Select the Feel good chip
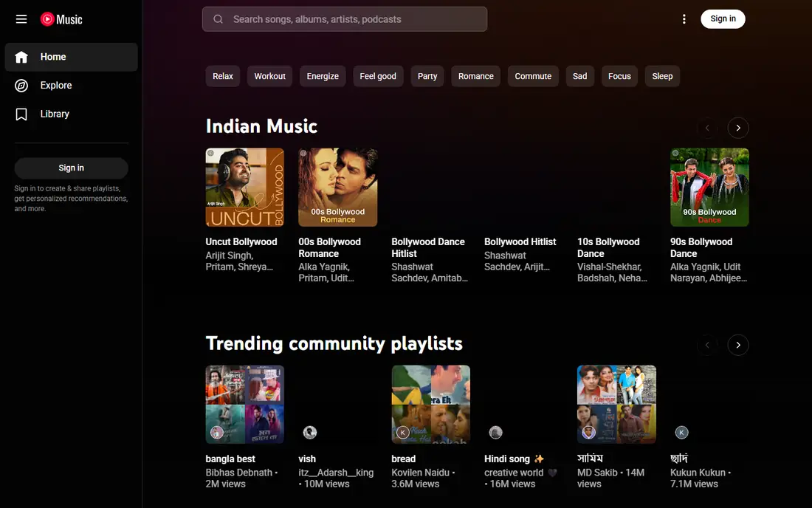The height and width of the screenshot is (508, 812). point(378,76)
